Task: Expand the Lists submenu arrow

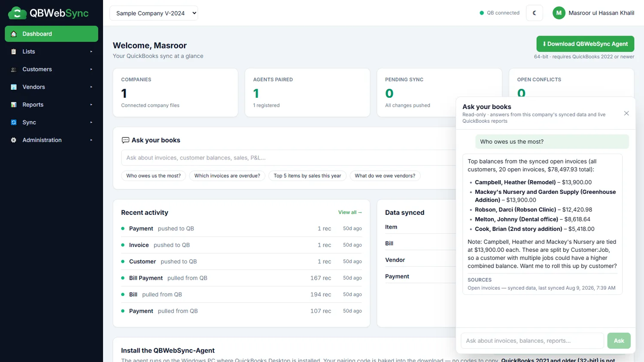Action: coord(91,51)
